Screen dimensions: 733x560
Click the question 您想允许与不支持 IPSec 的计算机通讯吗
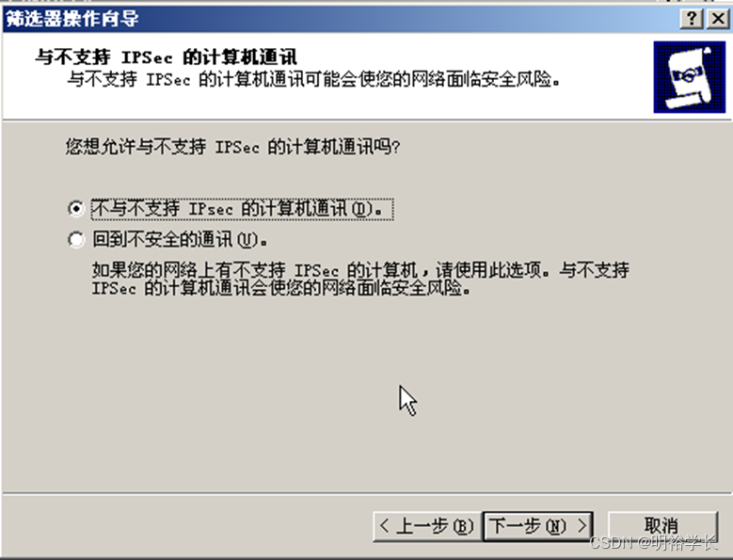[x=232, y=147]
